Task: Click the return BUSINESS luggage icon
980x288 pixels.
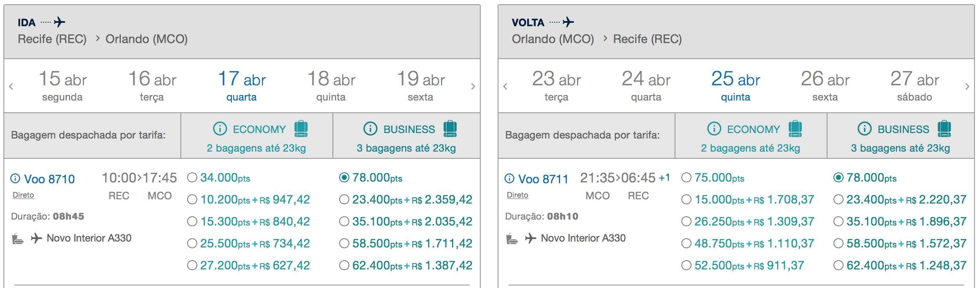Action: tap(944, 128)
